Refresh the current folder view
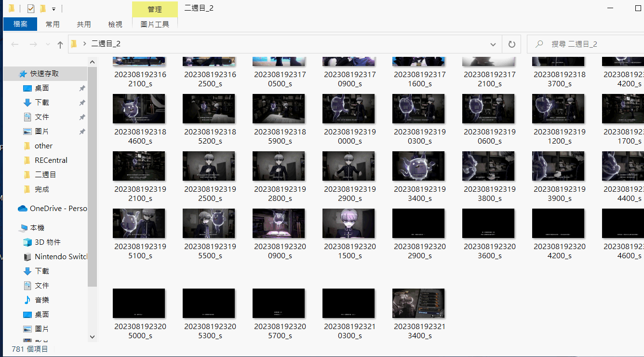The height and width of the screenshot is (357, 644). pos(511,44)
